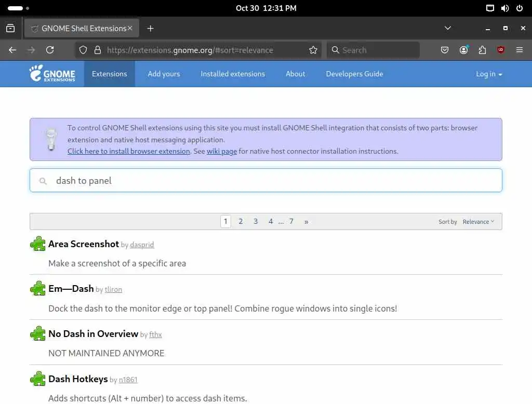
Task: Open the No Dash in Overview title
Action: click(94, 334)
